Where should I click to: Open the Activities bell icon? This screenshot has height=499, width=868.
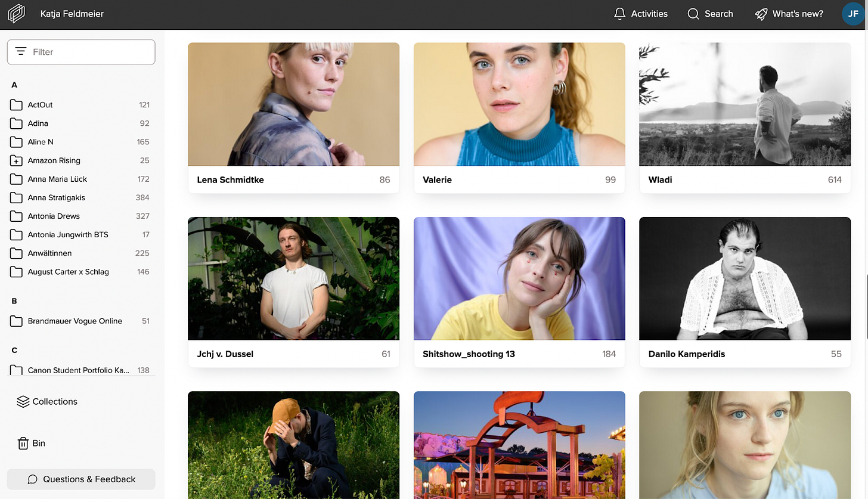(620, 14)
